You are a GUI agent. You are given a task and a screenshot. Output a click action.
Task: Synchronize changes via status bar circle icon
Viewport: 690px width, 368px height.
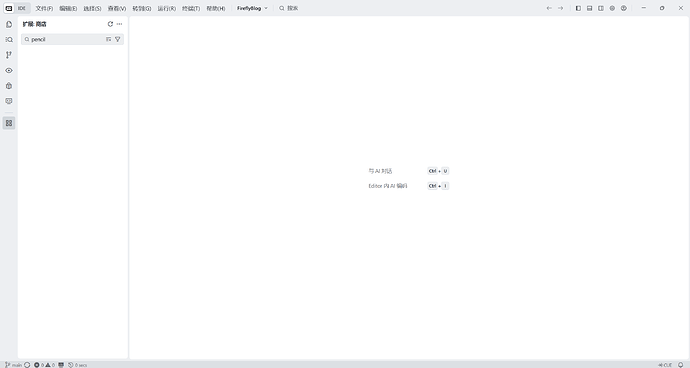[27, 365]
